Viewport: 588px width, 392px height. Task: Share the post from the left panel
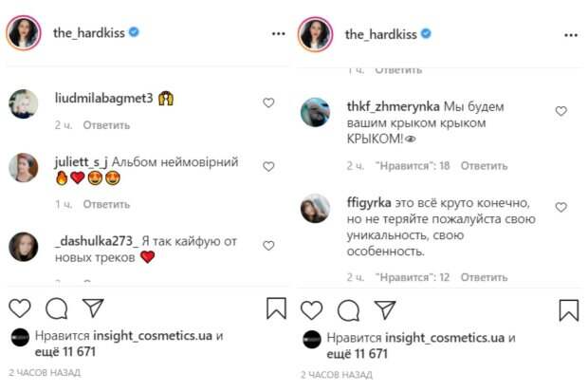pyautogui.click(x=92, y=308)
